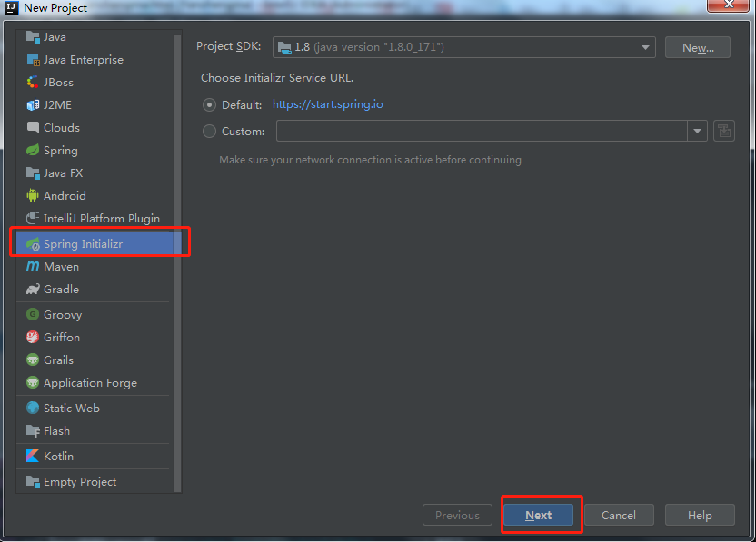This screenshot has height=542, width=756.
Task: Select the Default URL radio button
Action: 209,105
